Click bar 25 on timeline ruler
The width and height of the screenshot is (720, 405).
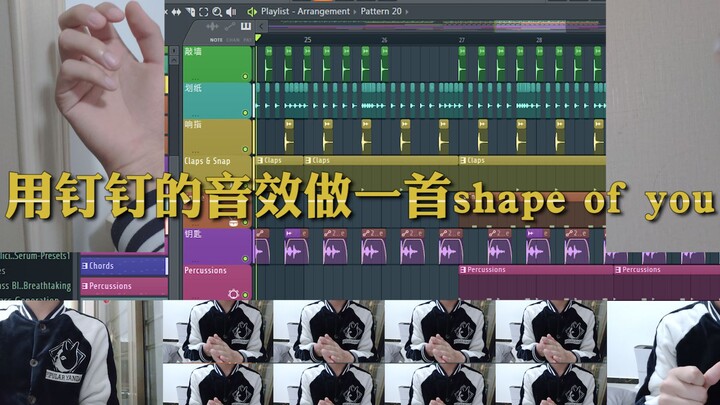tap(307, 40)
